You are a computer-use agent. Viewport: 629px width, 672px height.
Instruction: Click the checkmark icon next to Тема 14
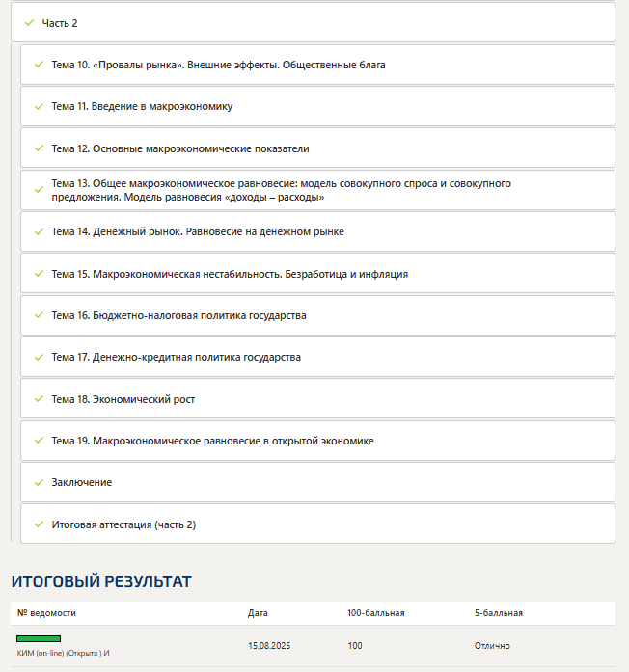[x=39, y=231]
